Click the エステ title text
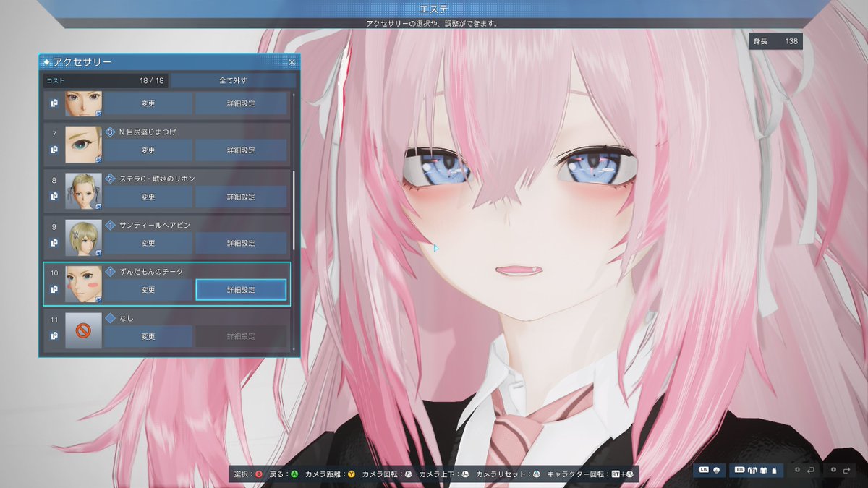This screenshot has height=488, width=868. (434, 9)
